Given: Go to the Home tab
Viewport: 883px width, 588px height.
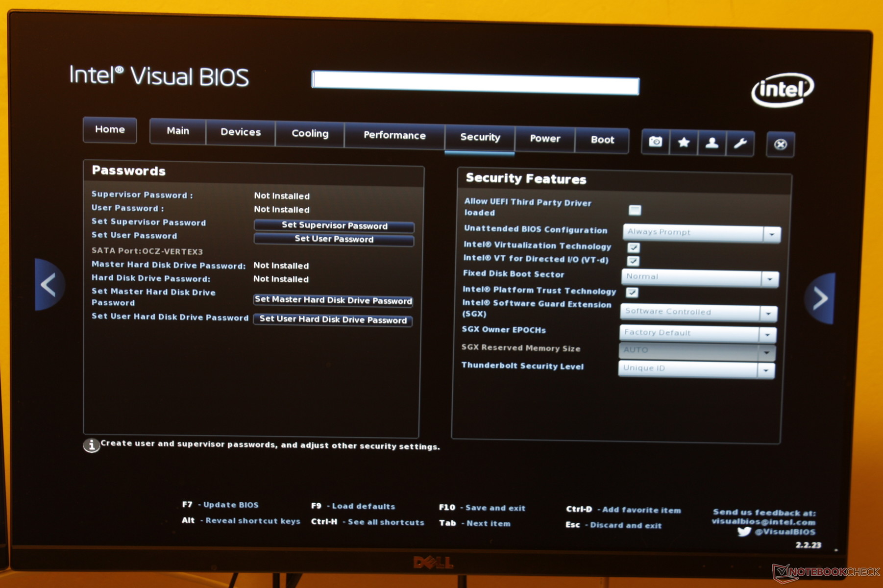Looking at the screenshot, I should [110, 129].
